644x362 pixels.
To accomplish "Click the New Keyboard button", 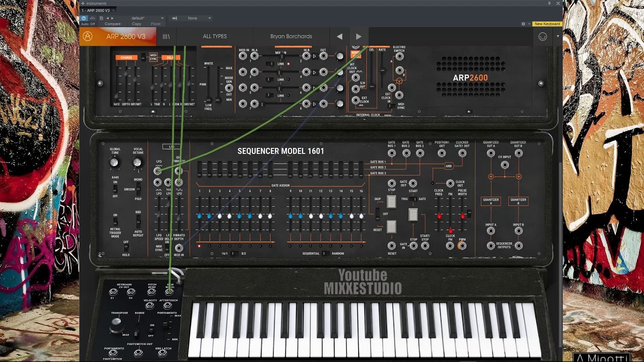I will 547,24.
